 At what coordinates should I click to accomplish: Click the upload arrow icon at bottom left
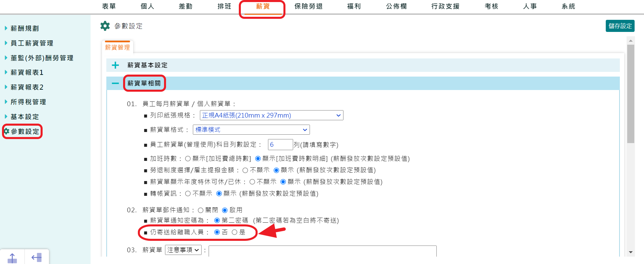pyautogui.click(x=12, y=258)
